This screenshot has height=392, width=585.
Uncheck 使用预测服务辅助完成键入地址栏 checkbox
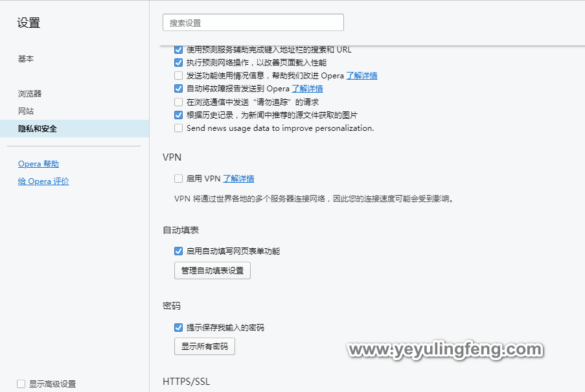click(x=178, y=50)
